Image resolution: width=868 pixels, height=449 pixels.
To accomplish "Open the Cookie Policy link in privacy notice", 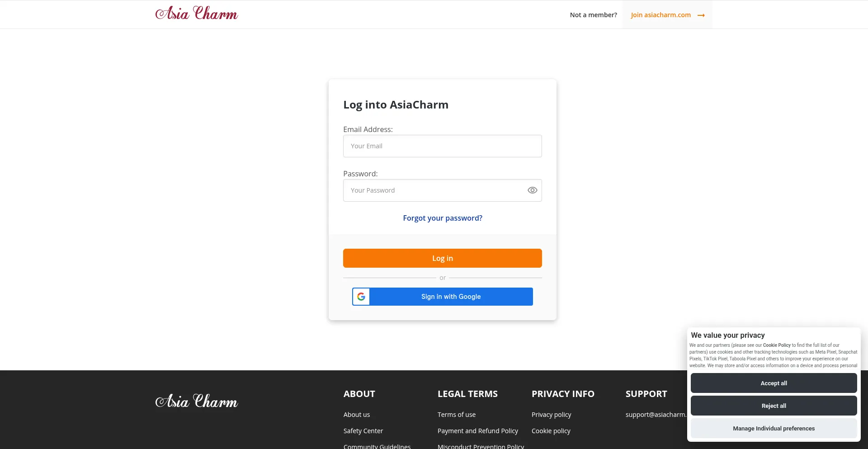I will pos(777,345).
